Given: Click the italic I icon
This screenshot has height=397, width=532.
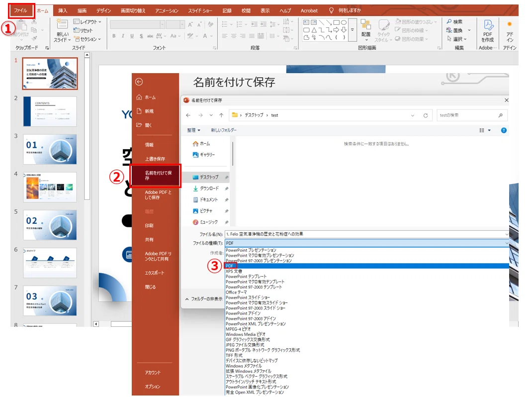Looking at the screenshot, I should pos(123,36).
